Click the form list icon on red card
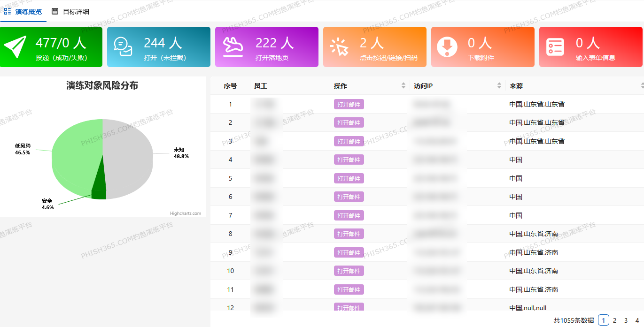The width and height of the screenshot is (644, 327). coord(555,47)
